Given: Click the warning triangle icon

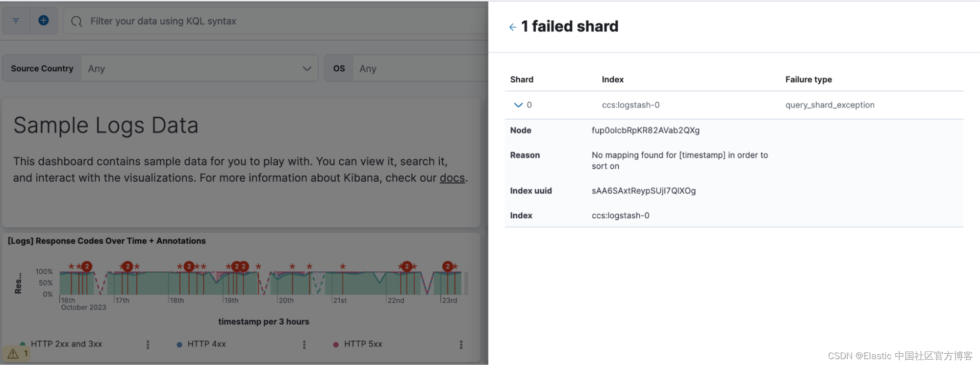Looking at the screenshot, I should pos(13,354).
